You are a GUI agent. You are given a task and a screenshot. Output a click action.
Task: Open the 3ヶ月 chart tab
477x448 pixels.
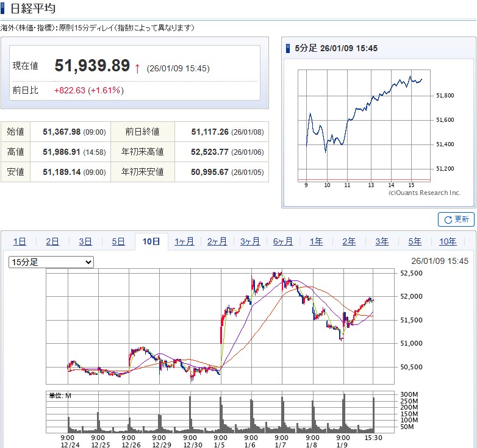point(250,242)
